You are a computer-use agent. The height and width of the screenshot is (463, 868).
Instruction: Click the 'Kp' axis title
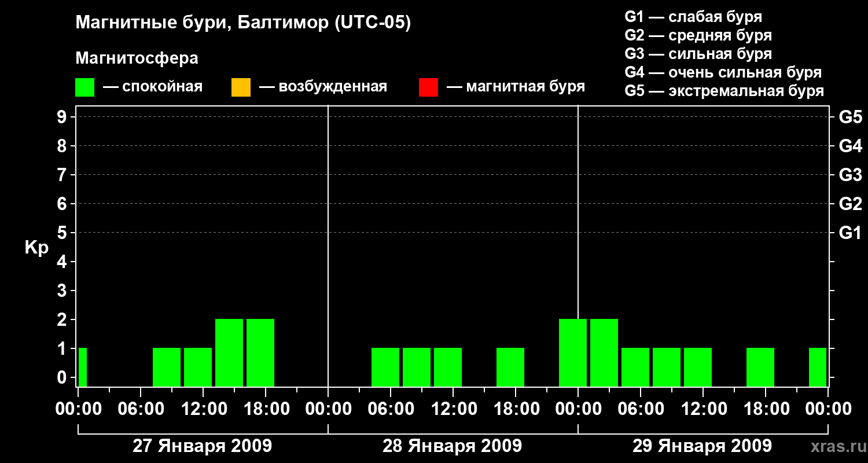coord(36,248)
